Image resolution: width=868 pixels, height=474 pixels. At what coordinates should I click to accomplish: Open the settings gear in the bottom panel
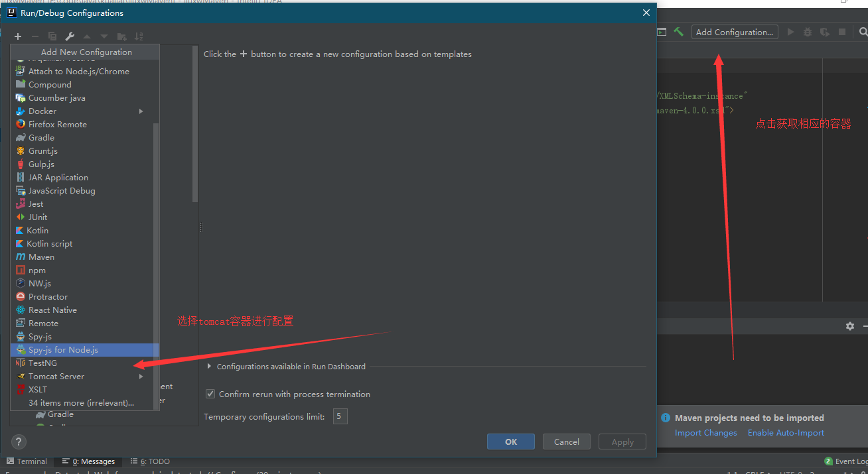pos(850,326)
